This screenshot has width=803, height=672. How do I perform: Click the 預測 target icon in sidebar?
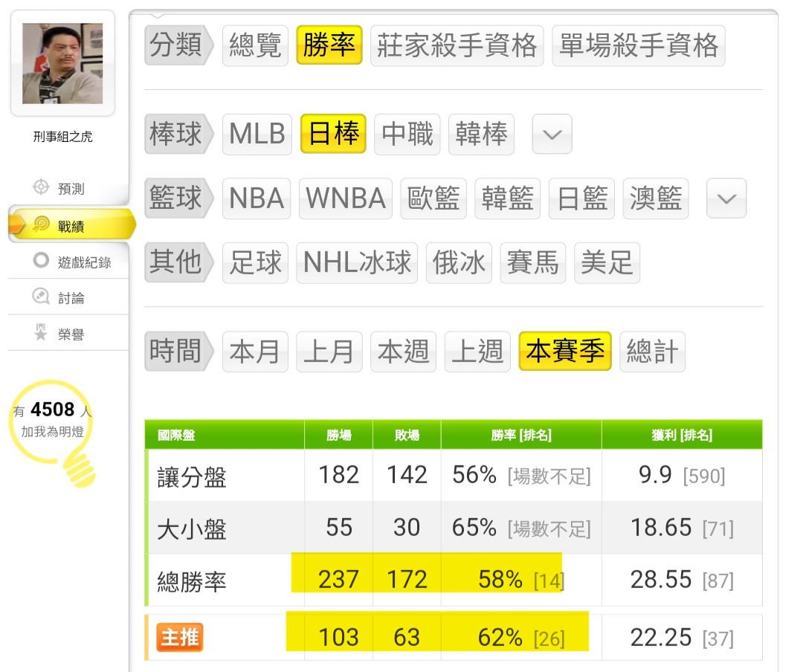[x=40, y=187]
